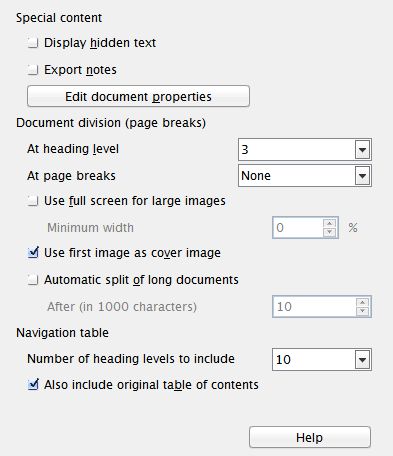Decrease the After characters value with down arrow
Image resolution: width=393 pixels, height=456 pixels.
(362, 311)
